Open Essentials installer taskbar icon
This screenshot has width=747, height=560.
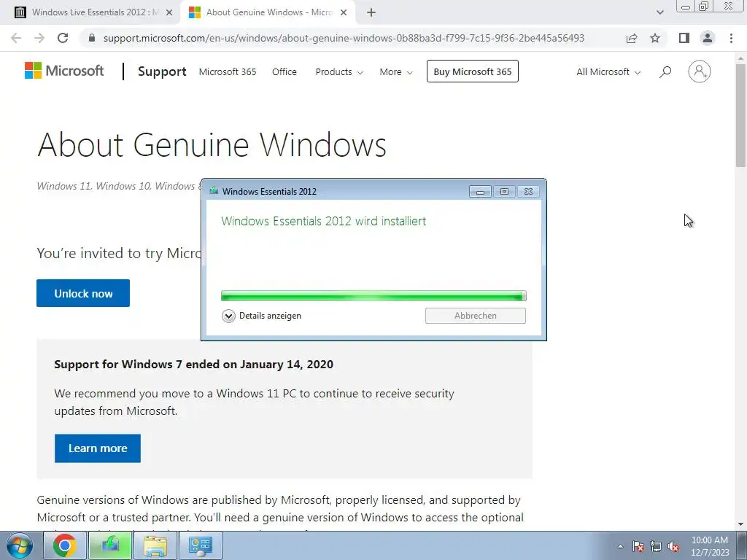(x=110, y=545)
